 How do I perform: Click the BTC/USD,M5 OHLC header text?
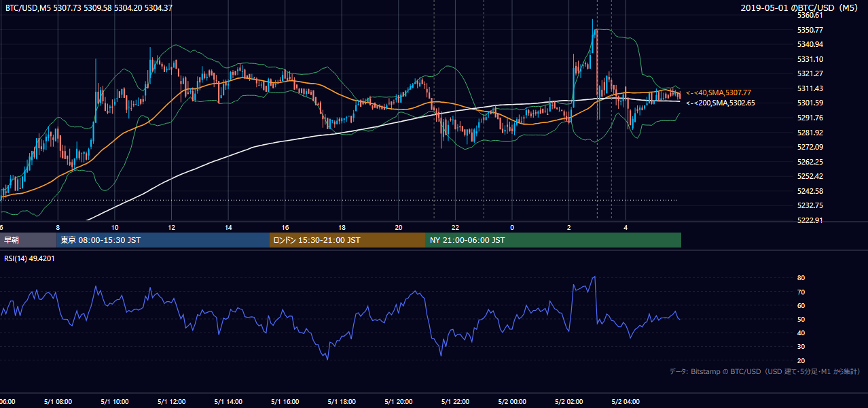coord(89,8)
